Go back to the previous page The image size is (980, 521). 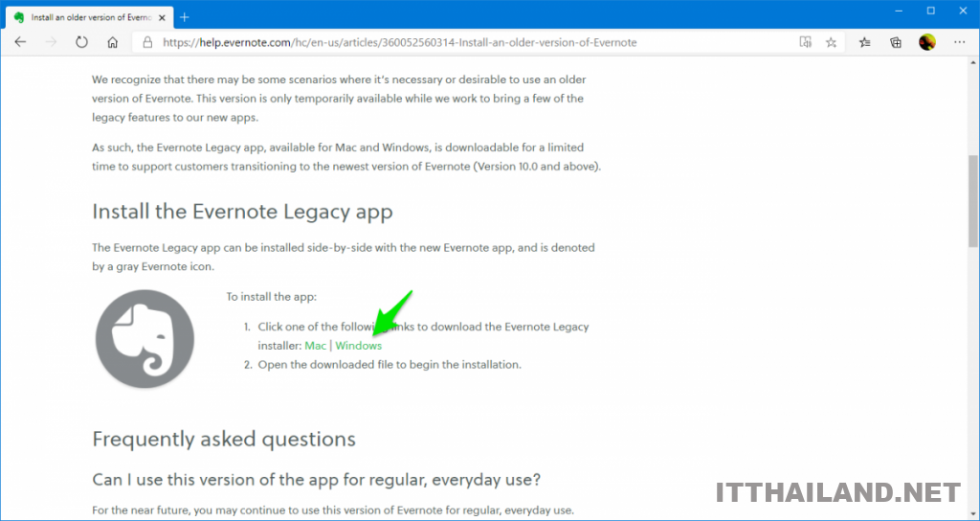pos(21,42)
